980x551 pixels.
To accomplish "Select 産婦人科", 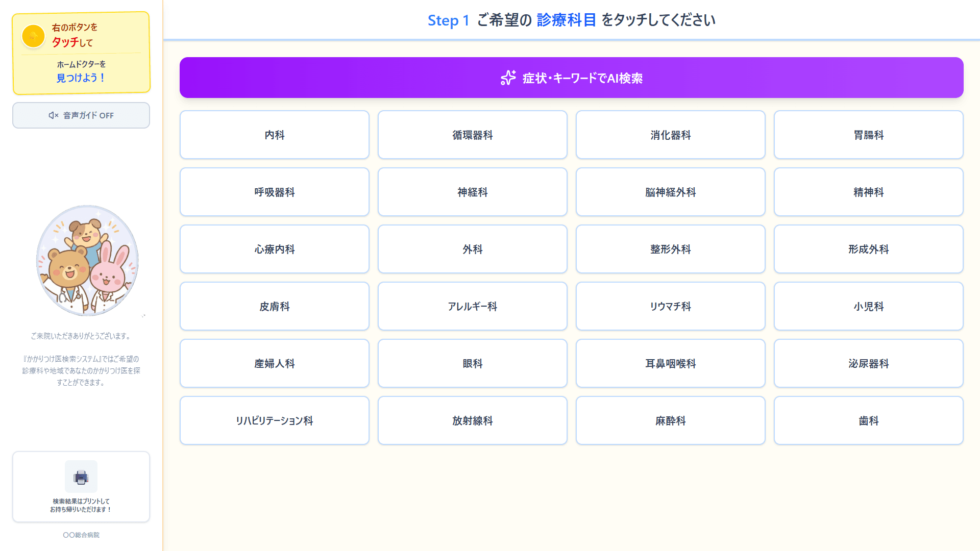I will (x=274, y=363).
